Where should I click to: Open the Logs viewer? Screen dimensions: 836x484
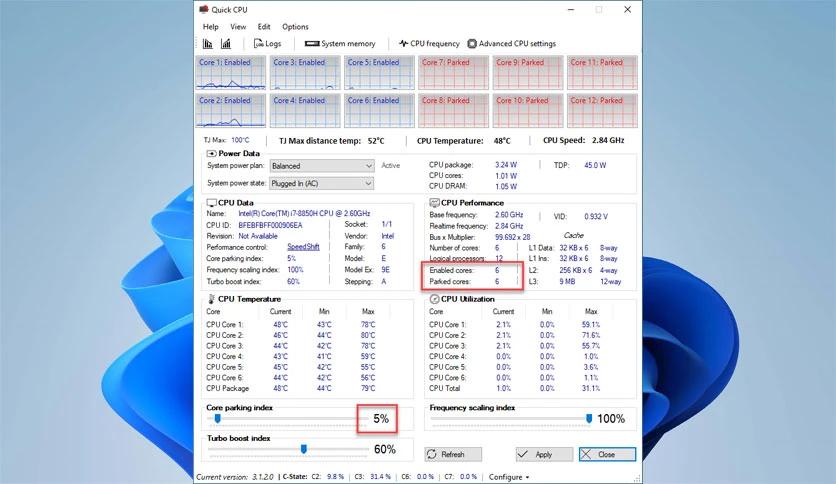click(267, 44)
